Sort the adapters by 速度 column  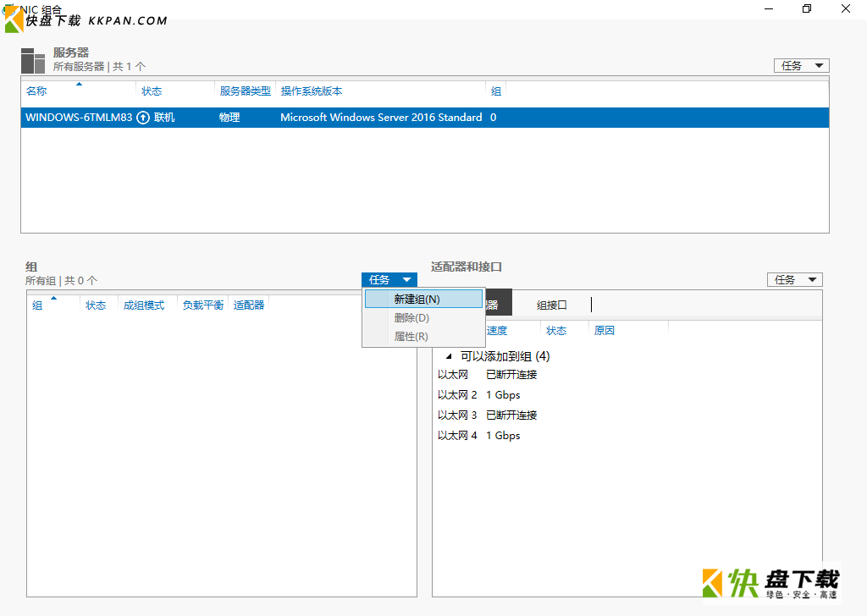[x=496, y=330]
